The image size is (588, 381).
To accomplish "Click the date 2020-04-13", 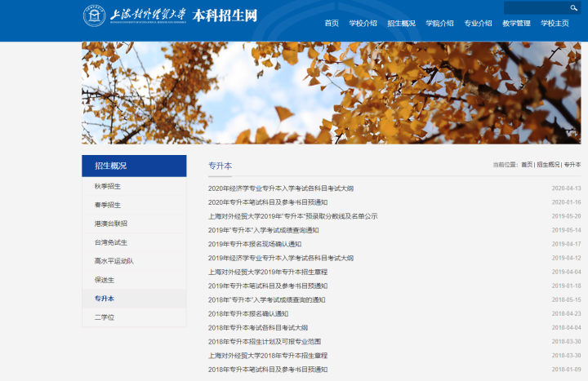I will 566,188.
